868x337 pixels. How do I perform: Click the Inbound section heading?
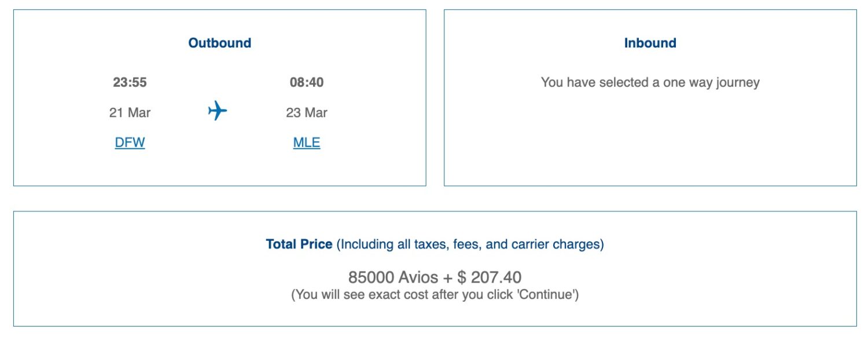pyautogui.click(x=650, y=42)
